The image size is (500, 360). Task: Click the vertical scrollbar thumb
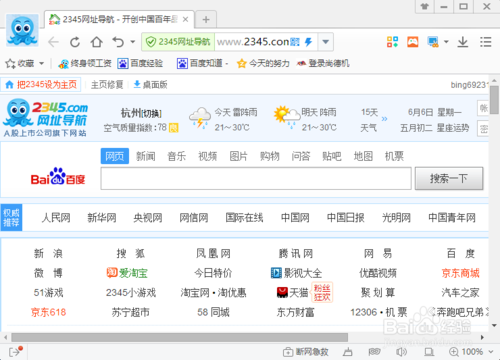coord(494,99)
